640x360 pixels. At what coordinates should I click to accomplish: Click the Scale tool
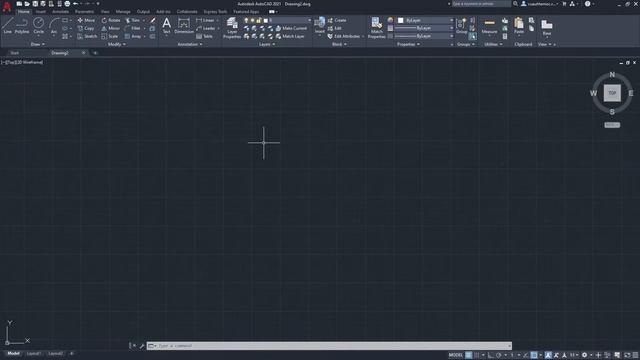[110, 36]
